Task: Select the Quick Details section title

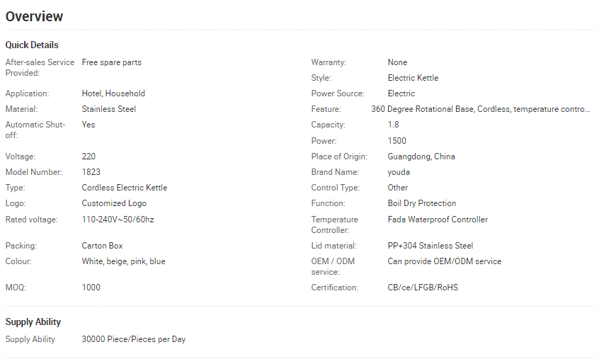Action: pos(32,45)
